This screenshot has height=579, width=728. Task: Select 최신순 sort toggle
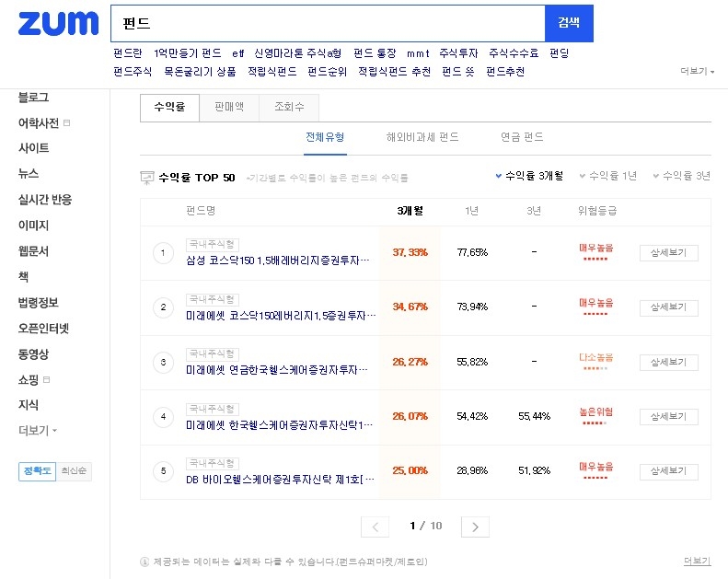click(74, 471)
